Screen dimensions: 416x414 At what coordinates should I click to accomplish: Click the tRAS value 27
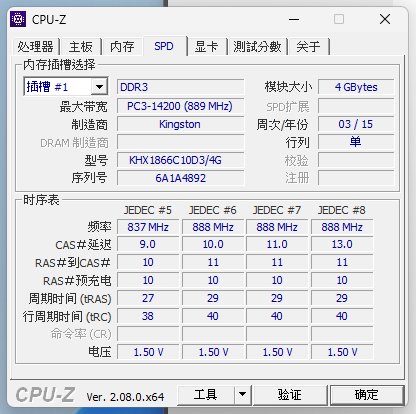tap(148, 298)
